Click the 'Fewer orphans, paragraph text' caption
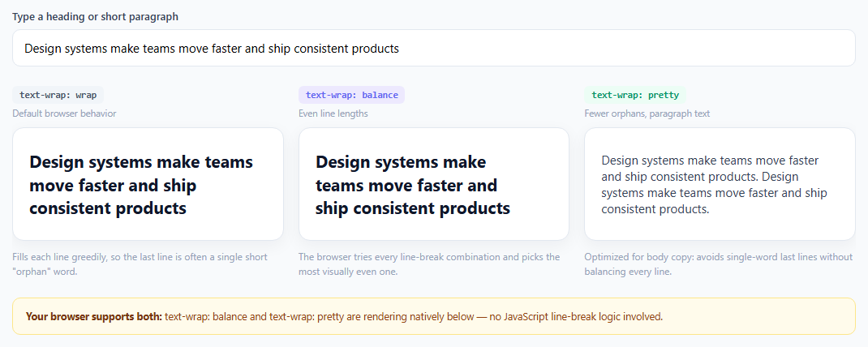This screenshot has width=868, height=347. click(647, 114)
